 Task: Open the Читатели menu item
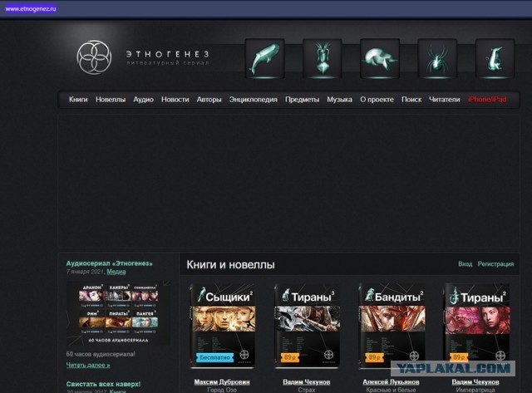coord(445,100)
